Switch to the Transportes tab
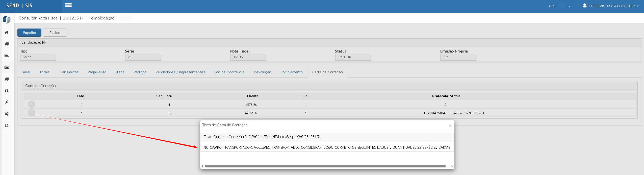Viewport: 644px width, 175px height. point(69,72)
